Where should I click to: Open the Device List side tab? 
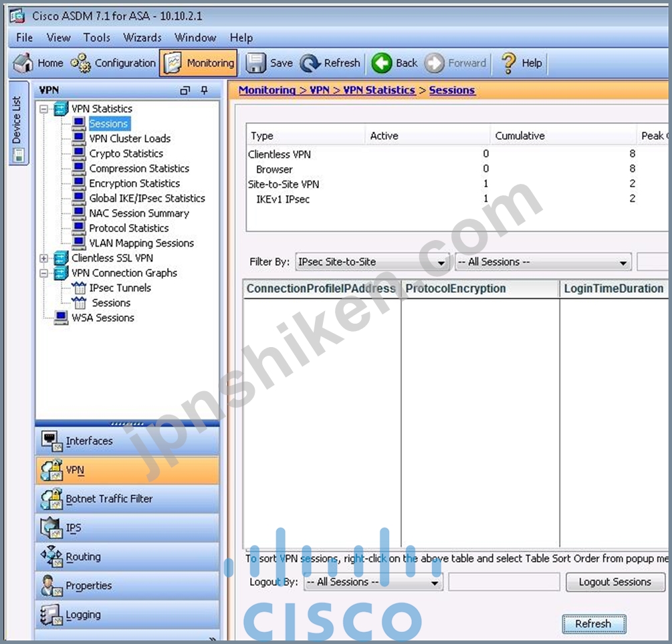tap(18, 124)
